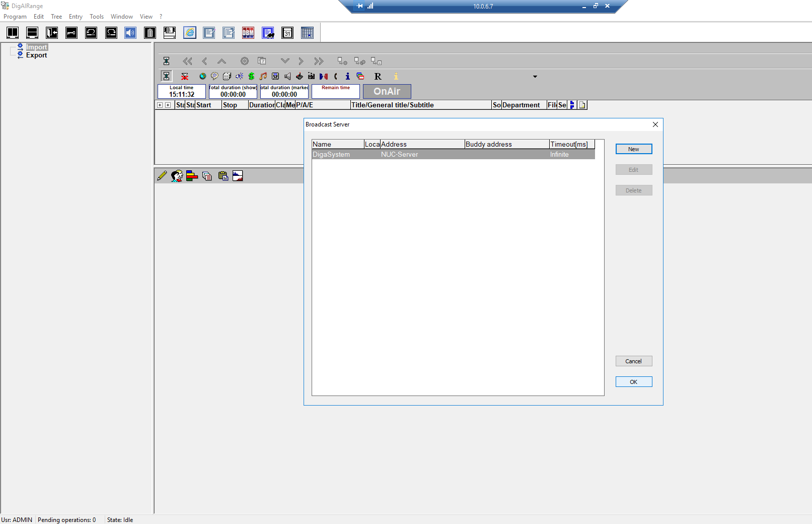
Task: Click the New button in Broadcast Server dialog
Action: point(633,149)
